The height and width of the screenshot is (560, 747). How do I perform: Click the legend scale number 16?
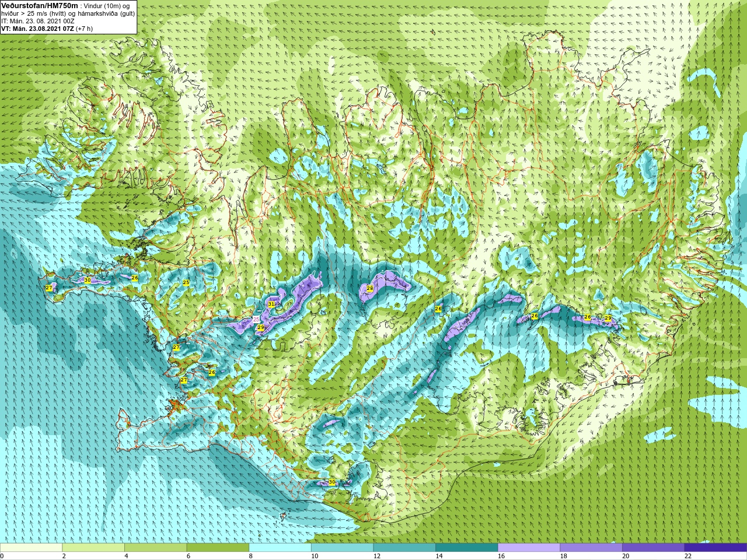(501, 556)
